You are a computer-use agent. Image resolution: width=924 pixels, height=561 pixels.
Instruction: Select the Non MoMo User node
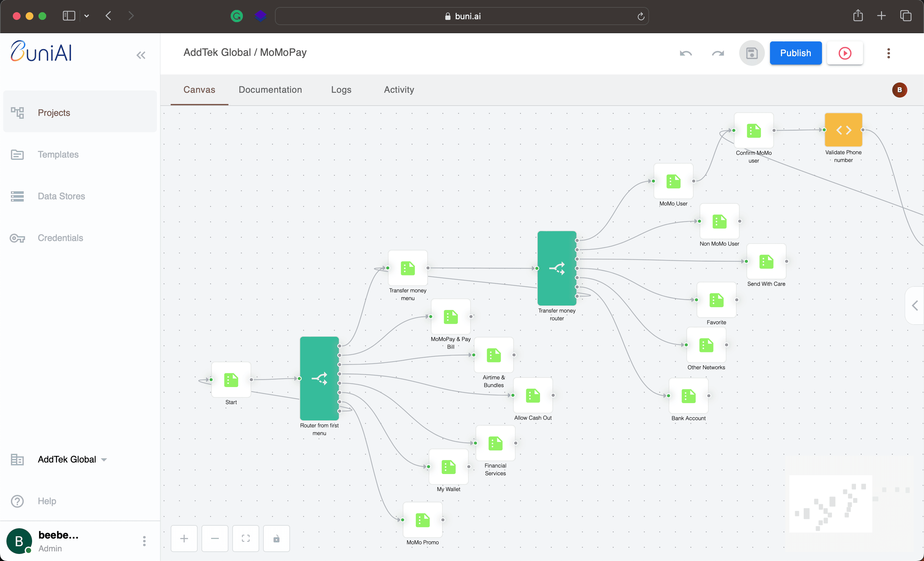(719, 221)
